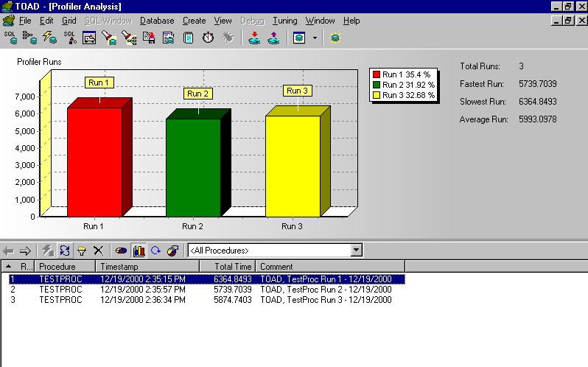Open the Database menu
Image resolution: width=588 pixels, height=367 pixels.
point(157,21)
